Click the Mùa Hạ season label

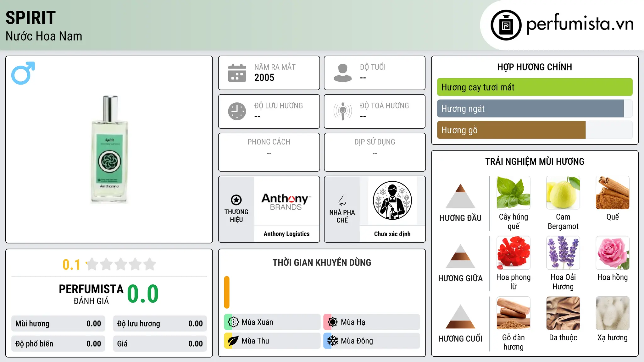tap(353, 322)
